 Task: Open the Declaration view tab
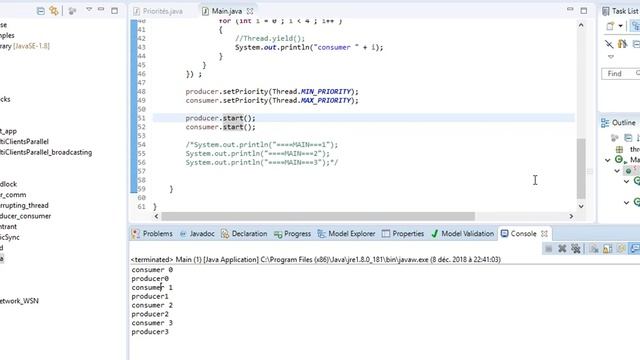244,233
